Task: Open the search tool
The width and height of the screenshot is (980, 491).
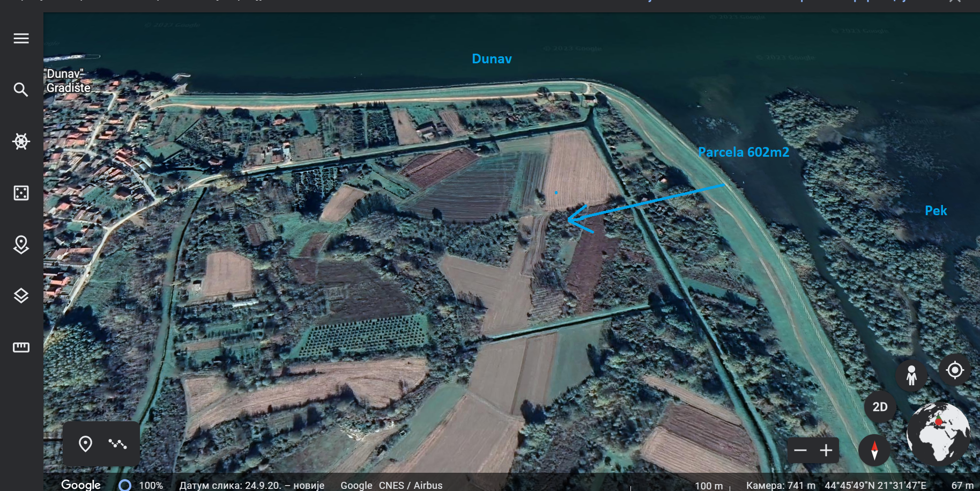Action: pyautogui.click(x=21, y=90)
